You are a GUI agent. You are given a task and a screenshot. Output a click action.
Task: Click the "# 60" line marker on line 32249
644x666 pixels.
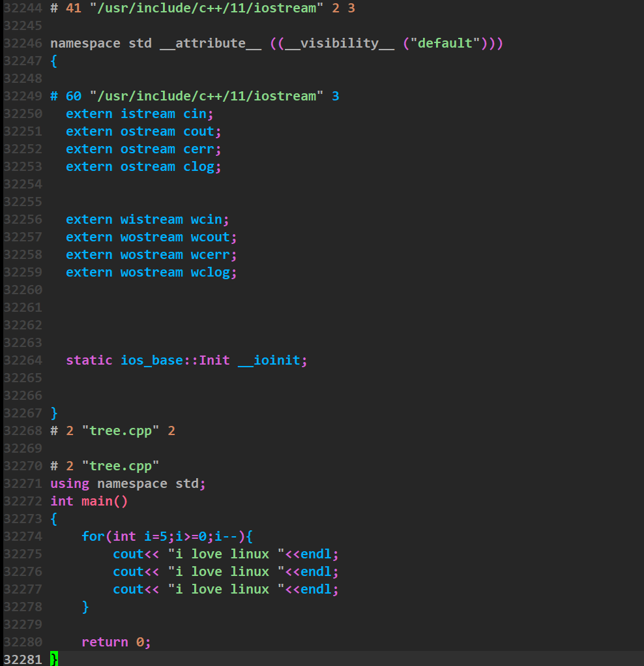66,96
